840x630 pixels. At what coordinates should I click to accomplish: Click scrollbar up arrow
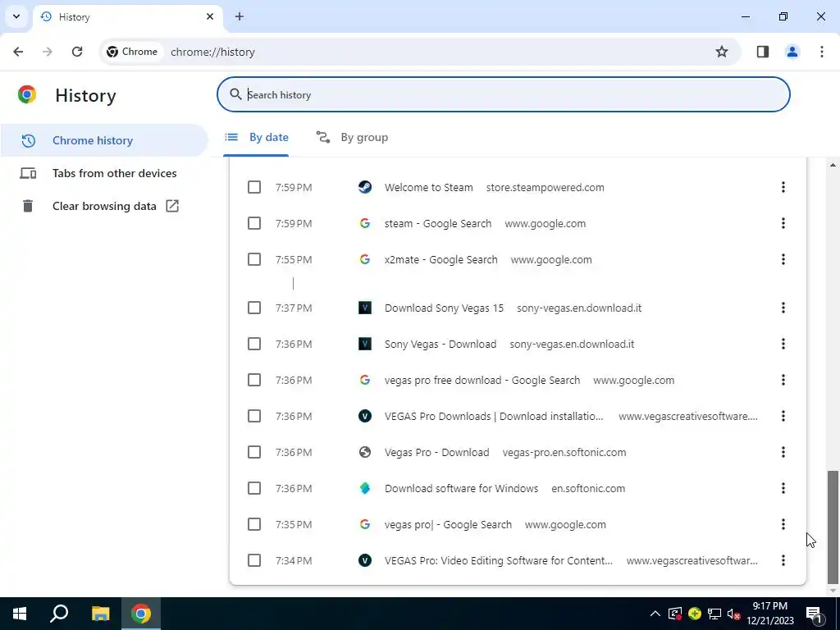point(833,165)
